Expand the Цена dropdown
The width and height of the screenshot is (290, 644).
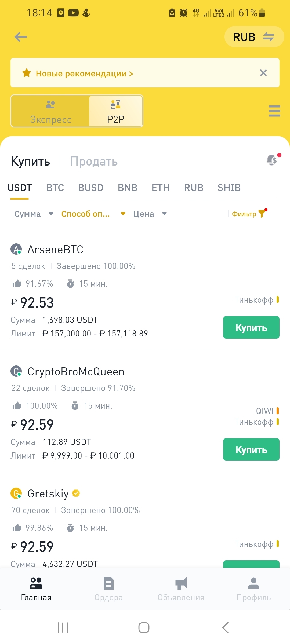point(150,214)
